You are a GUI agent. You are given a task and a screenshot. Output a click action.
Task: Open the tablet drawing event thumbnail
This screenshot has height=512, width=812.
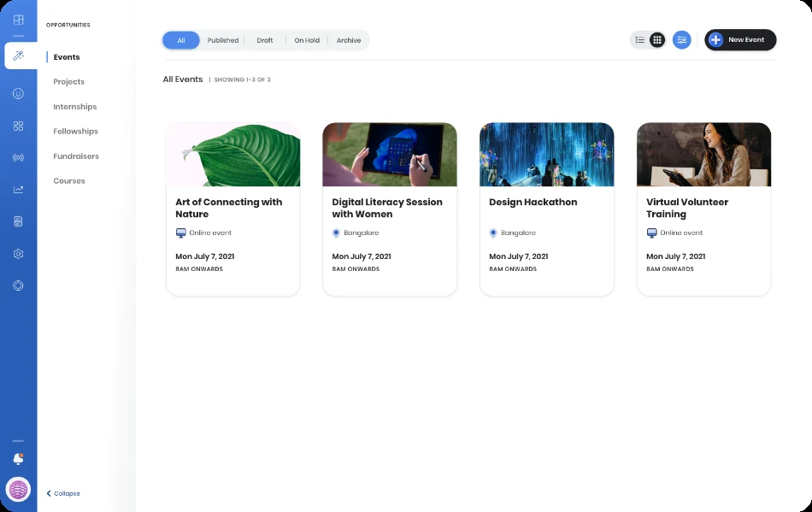[x=390, y=154]
